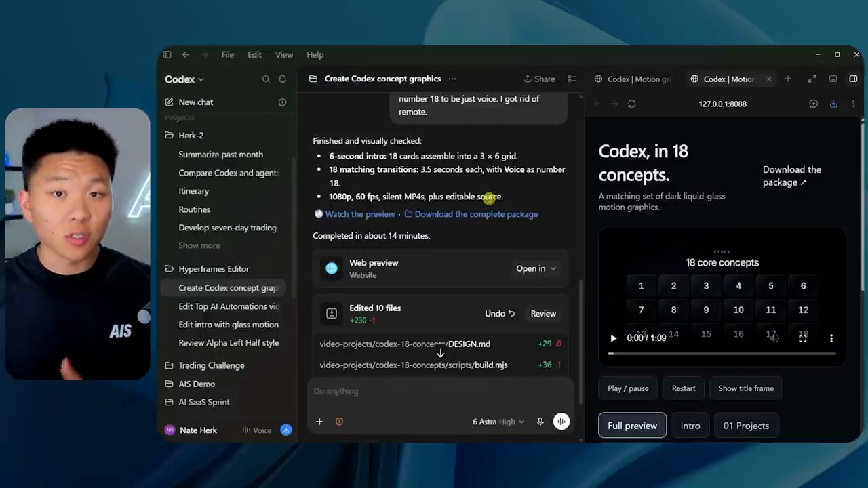Click the Review button for edited files
The width and height of the screenshot is (868, 488).
click(543, 314)
